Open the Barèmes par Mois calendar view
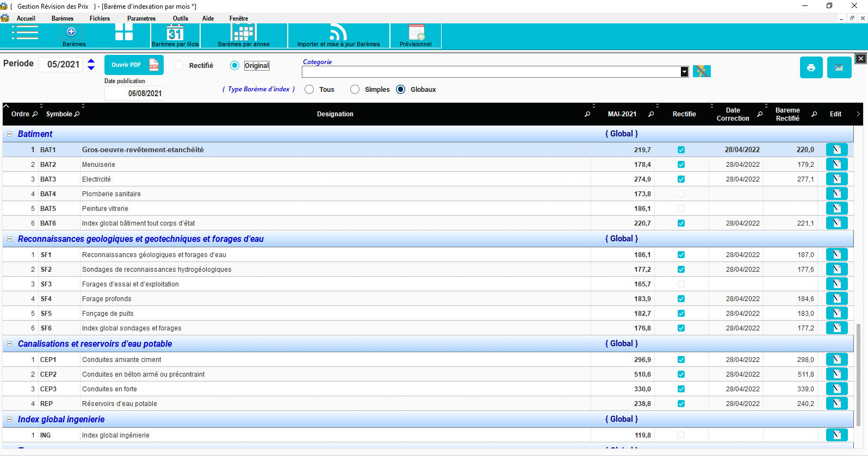This screenshot has height=456, width=868. [x=175, y=36]
